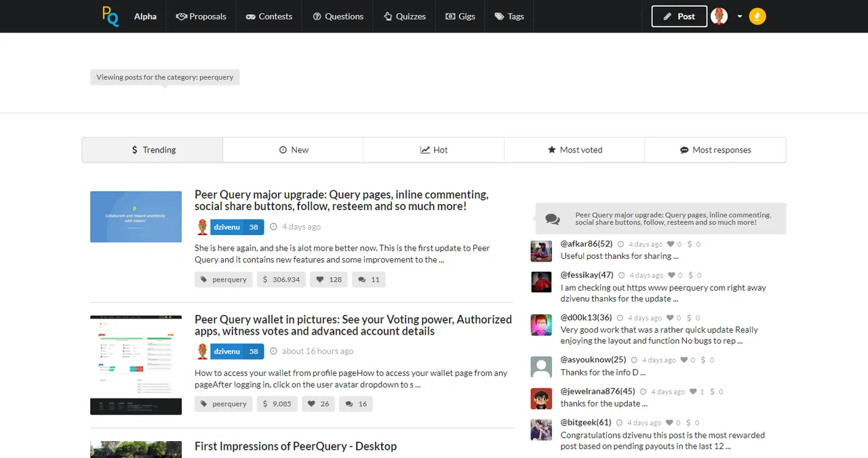Screen dimensions: 868x458
Task: Click the placeholder avatar of @asyouknow
Action: coord(541,367)
